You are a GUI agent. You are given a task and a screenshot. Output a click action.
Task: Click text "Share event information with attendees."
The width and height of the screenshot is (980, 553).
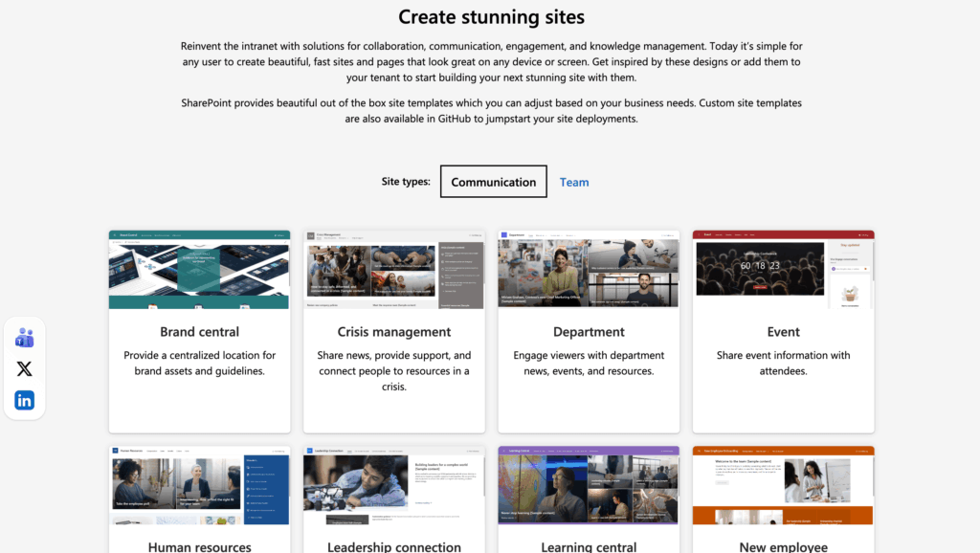click(x=783, y=363)
